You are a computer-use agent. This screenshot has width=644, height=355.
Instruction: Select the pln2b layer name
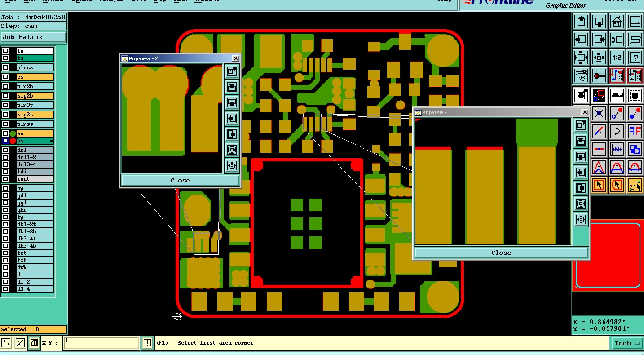(35, 86)
